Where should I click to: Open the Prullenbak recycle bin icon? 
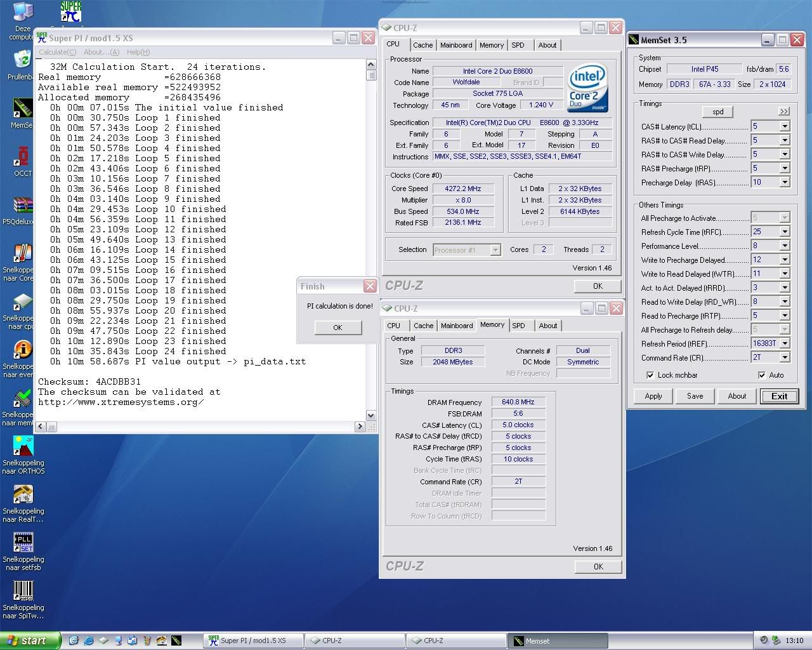pyautogui.click(x=23, y=61)
